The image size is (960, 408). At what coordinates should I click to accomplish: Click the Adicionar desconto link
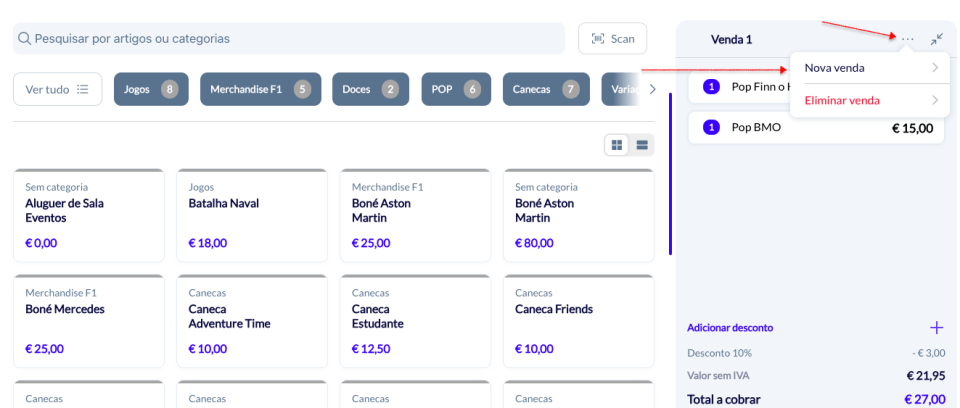click(730, 327)
